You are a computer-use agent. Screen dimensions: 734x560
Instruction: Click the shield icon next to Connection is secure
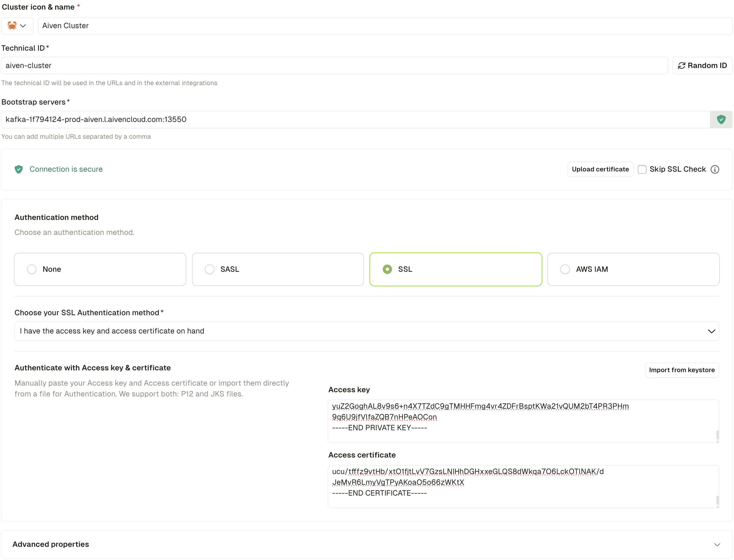19,169
